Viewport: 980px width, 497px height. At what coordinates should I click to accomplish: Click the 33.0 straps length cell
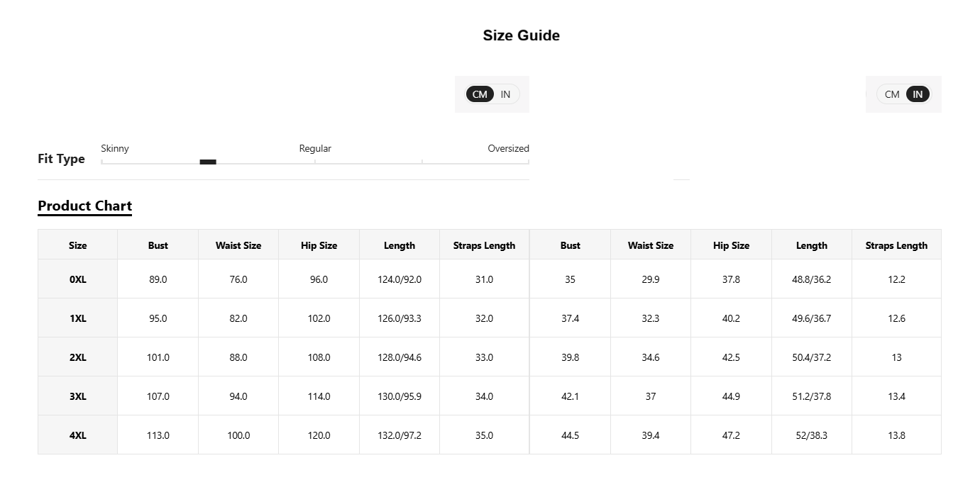click(484, 357)
